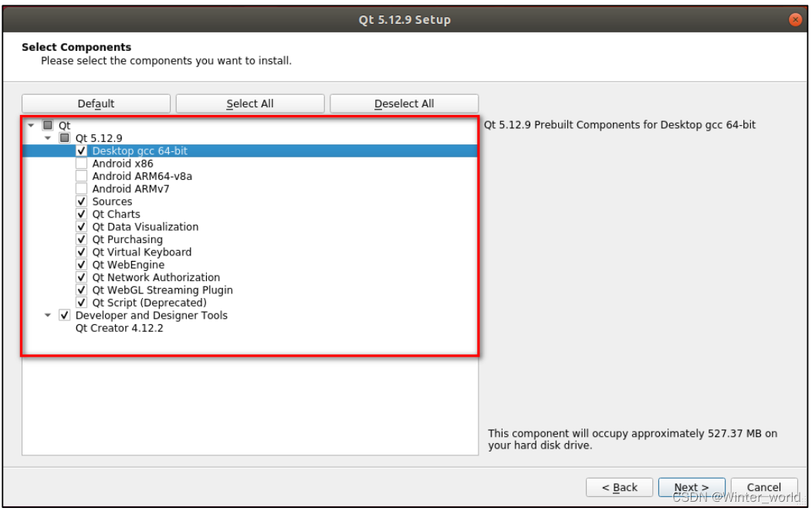Select the 'Qt Purchasing' row label
Screen dimensions: 812x511
(127, 239)
